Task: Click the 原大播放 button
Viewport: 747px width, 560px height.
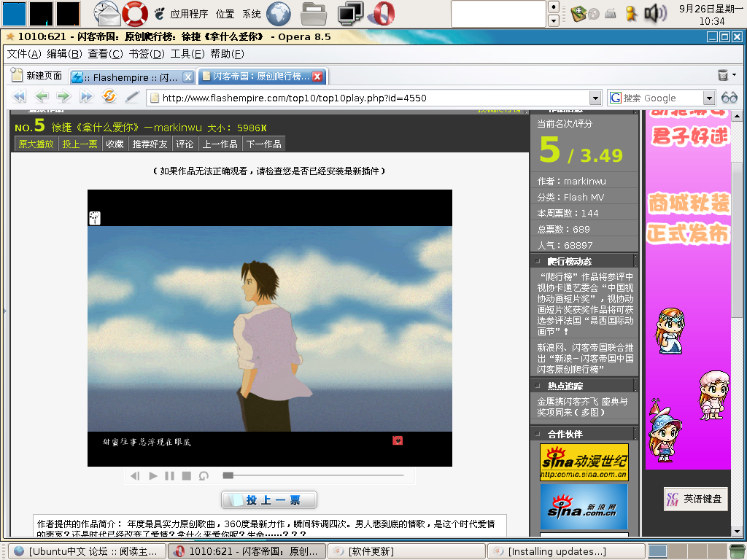Action: tap(36, 144)
